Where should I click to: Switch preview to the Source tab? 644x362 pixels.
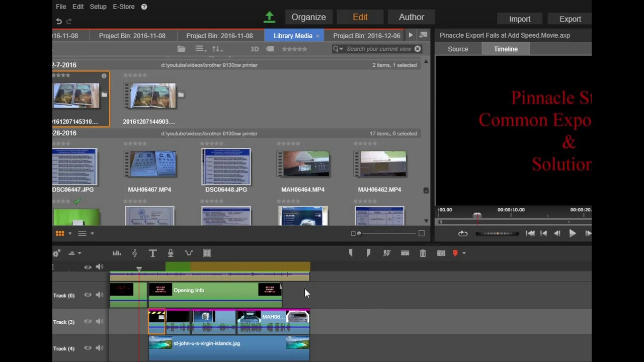458,49
